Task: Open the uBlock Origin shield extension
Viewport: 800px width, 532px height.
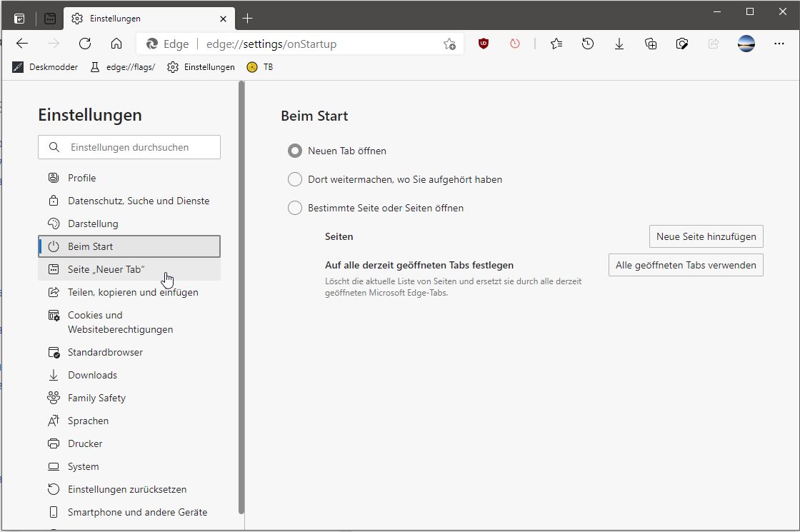Action: click(484, 44)
